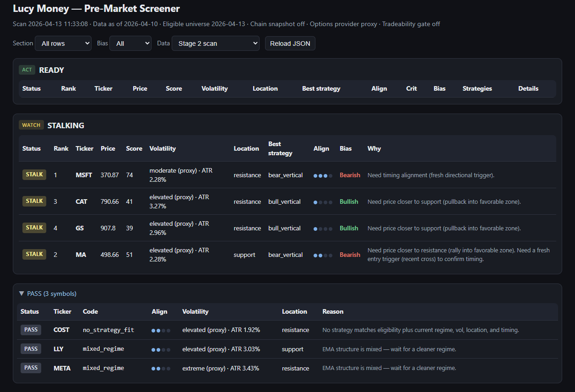Image resolution: width=575 pixels, height=392 pixels.
Task: Click the score value 74
Action: click(x=130, y=175)
